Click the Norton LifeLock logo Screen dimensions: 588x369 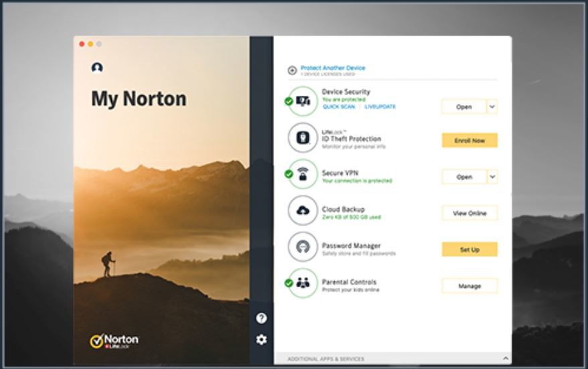pos(114,341)
